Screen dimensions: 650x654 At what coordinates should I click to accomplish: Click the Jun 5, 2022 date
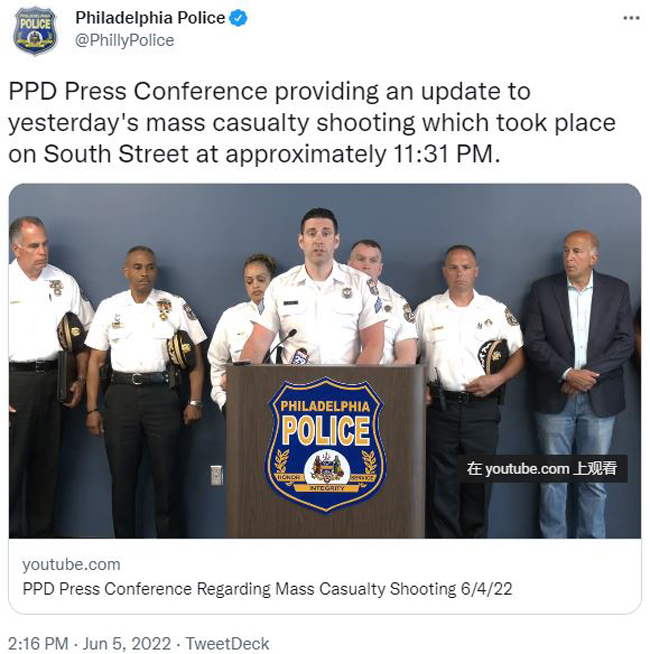point(127,643)
